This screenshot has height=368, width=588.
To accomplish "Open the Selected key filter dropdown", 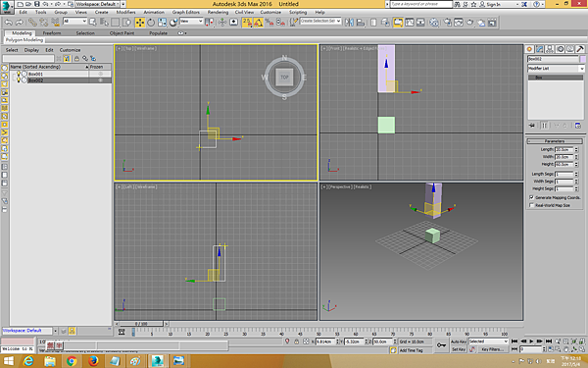I will tap(488, 342).
